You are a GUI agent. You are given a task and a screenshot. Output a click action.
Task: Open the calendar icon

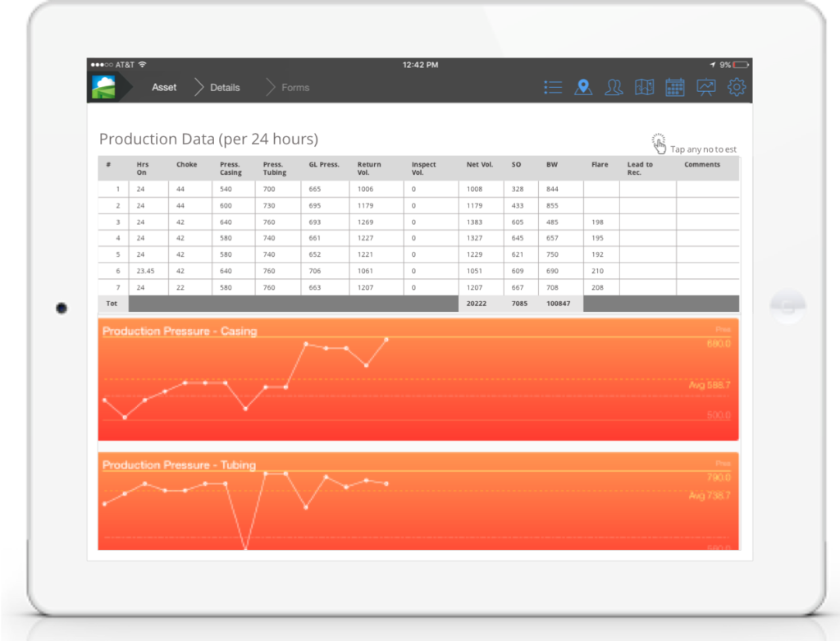click(x=674, y=87)
